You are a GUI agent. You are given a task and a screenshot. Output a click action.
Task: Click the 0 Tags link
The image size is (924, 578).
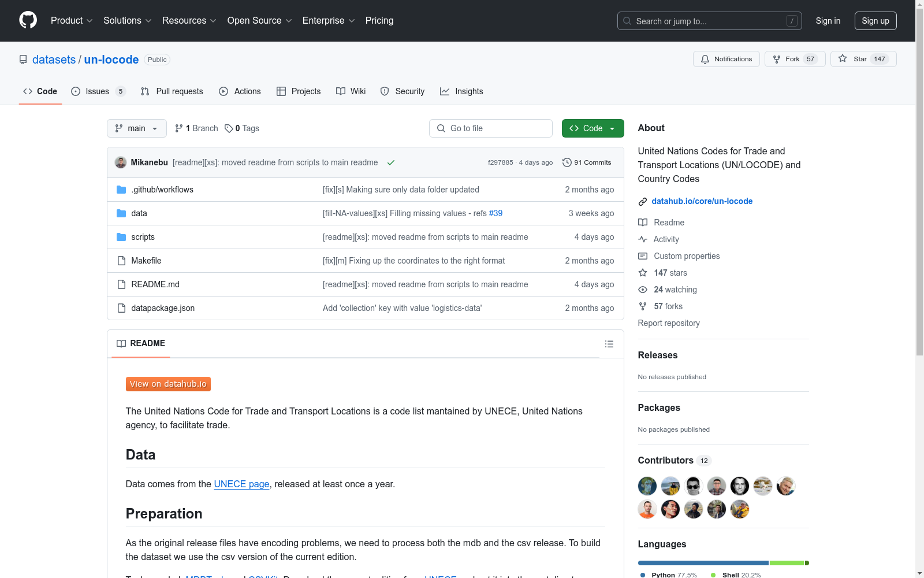(242, 128)
